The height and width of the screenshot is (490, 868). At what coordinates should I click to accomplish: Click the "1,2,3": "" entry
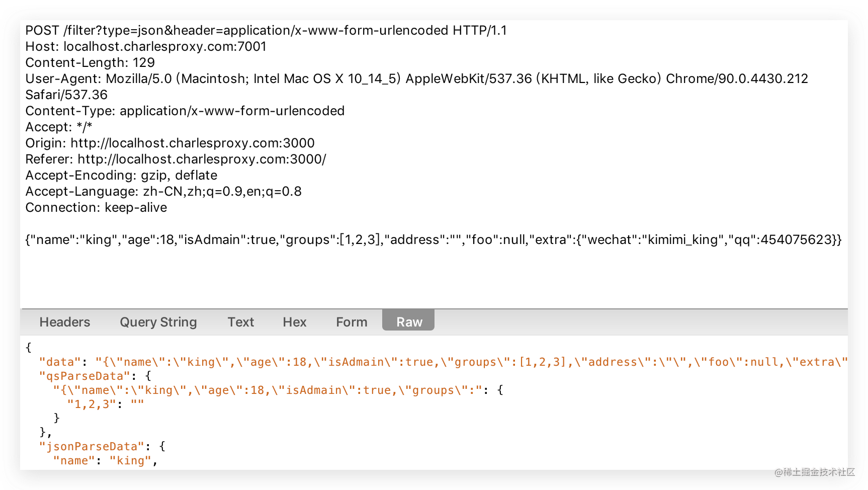click(x=106, y=404)
